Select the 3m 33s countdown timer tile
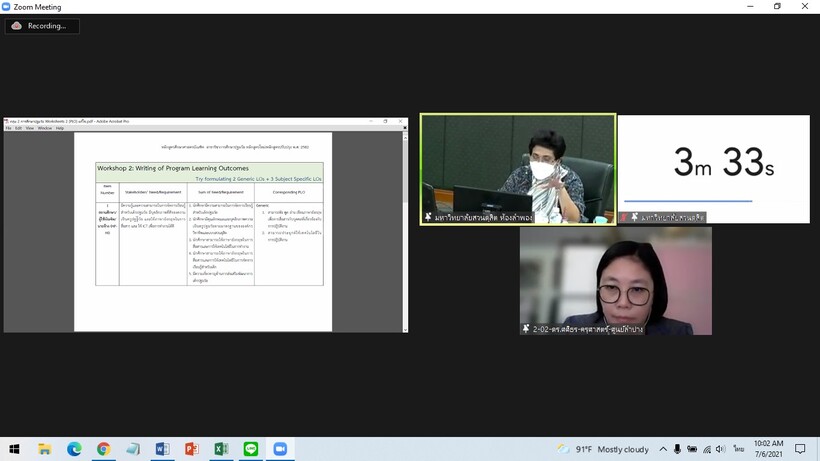This screenshot has width=820, height=461. click(714, 169)
